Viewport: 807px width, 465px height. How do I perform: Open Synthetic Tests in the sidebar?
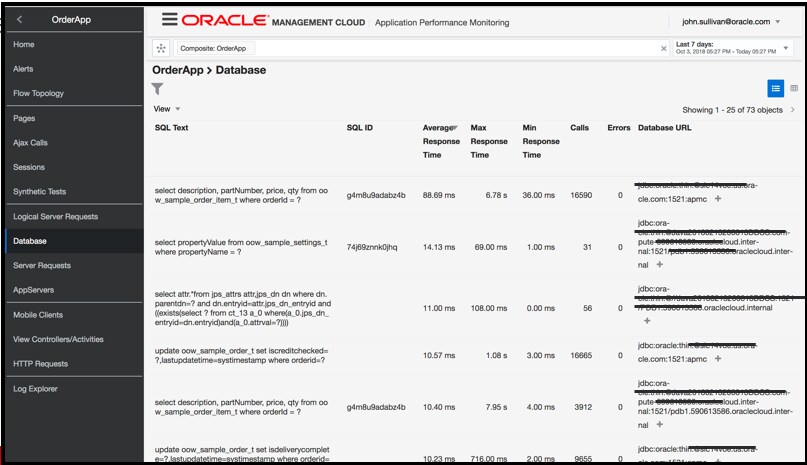[40, 192]
